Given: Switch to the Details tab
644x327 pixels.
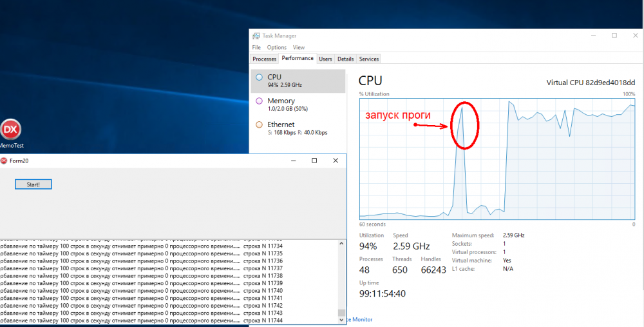Looking at the screenshot, I should point(345,59).
